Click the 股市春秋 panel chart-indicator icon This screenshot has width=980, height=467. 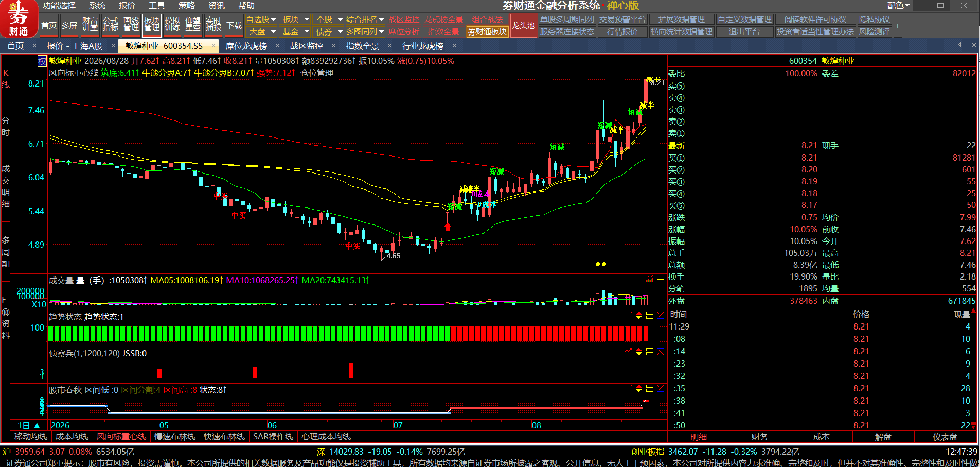(x=628, y=389)
